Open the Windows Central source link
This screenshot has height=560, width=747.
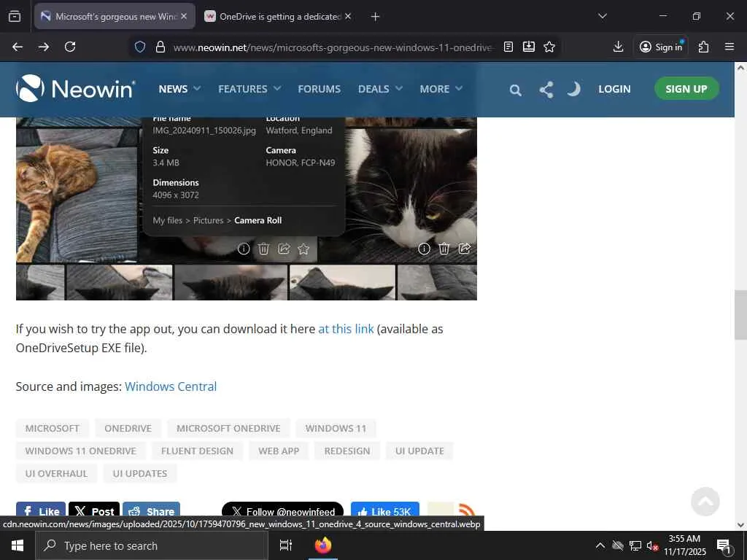pos(171,386)
